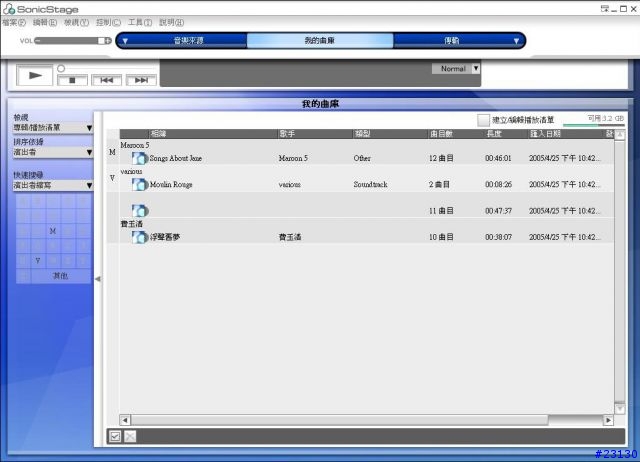Open the 編輯(E) menu
The height and width of the screenshot is (462, 640).
pos(45,22)
